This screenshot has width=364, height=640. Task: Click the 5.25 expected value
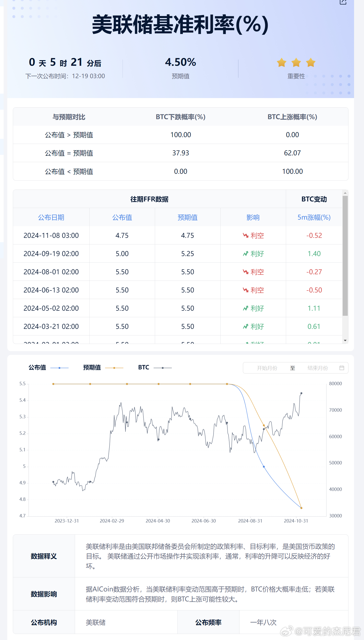188,254
